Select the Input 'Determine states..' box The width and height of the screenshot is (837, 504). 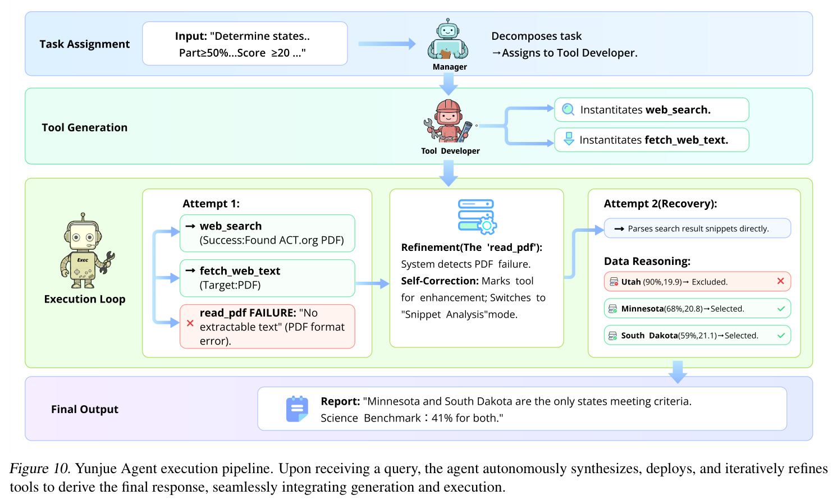coord(245,44)
